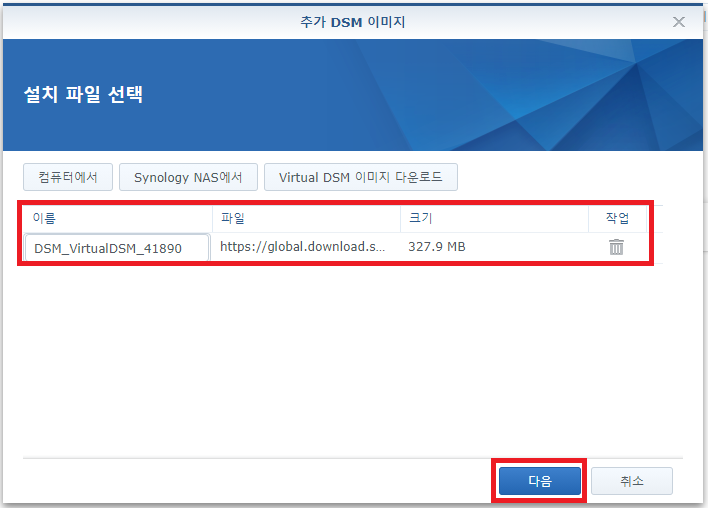Click the 파일 column header
This screenshot has height=508, width=708.
[306, 219]
